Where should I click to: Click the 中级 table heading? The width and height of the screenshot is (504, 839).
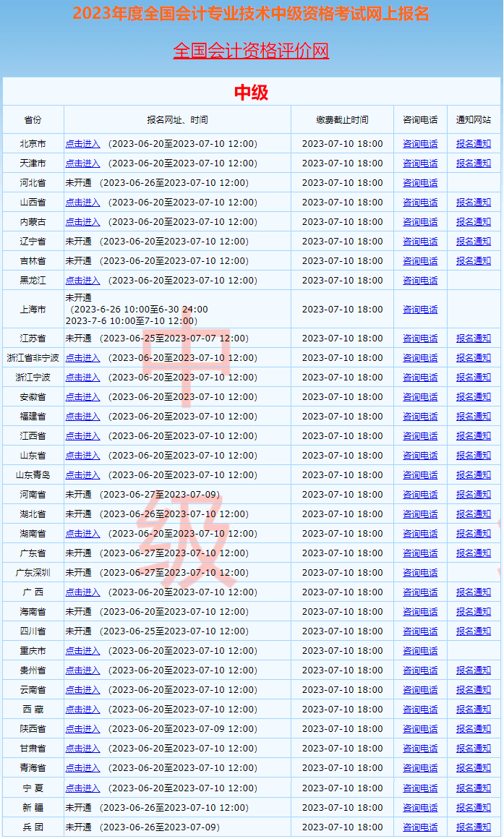click(x=251, y=92)
